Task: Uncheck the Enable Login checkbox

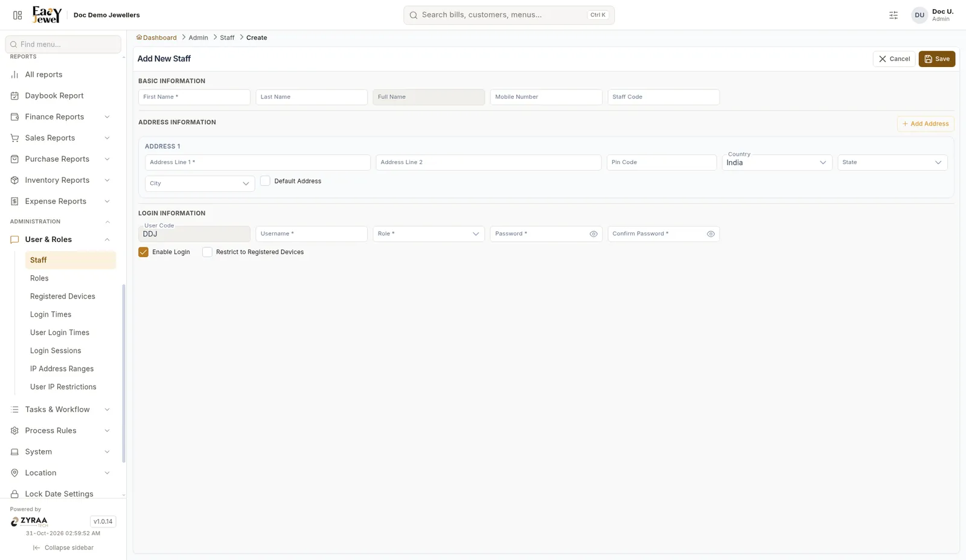Action: (143, 252)
